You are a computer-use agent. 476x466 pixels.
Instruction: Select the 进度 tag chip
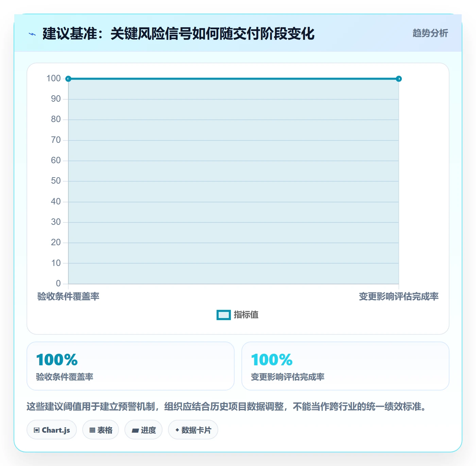pos(143,430)
